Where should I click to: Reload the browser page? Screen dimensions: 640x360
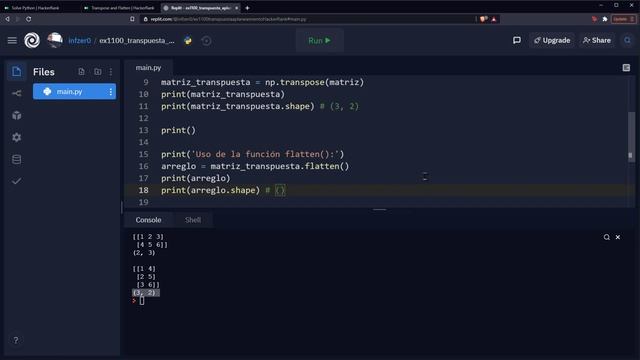[x=29, y=19]
